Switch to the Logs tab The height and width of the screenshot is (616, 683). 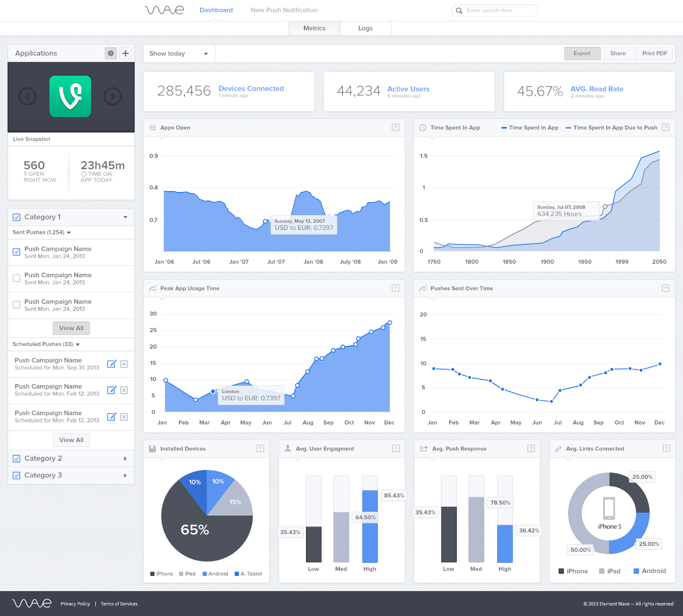(365, 28)
